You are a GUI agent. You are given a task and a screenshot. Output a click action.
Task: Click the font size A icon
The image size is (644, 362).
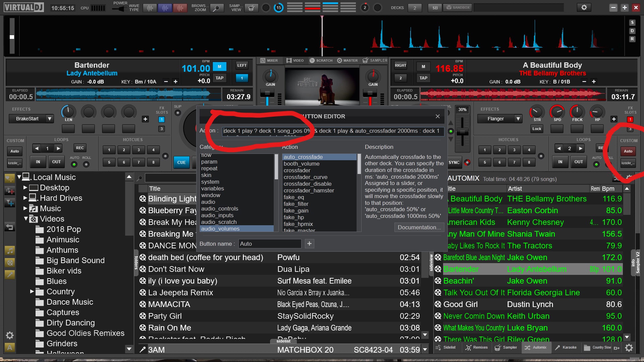pos(10,348)
